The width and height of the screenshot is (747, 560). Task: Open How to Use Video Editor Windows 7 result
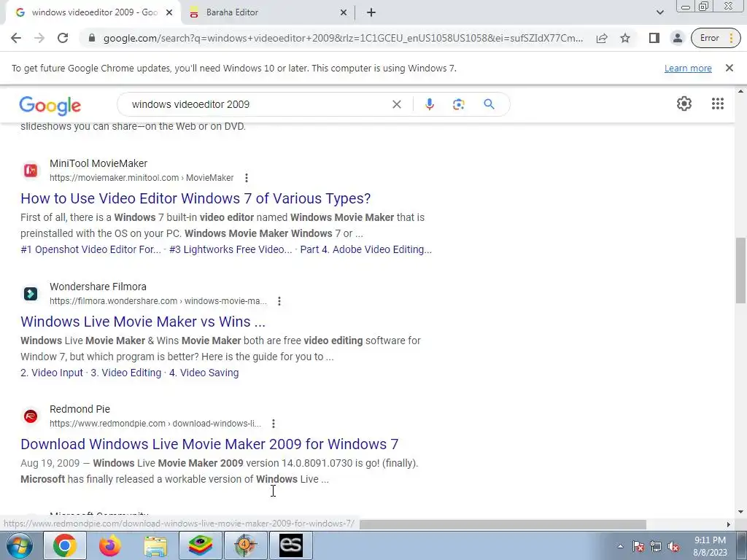point(196,198)
